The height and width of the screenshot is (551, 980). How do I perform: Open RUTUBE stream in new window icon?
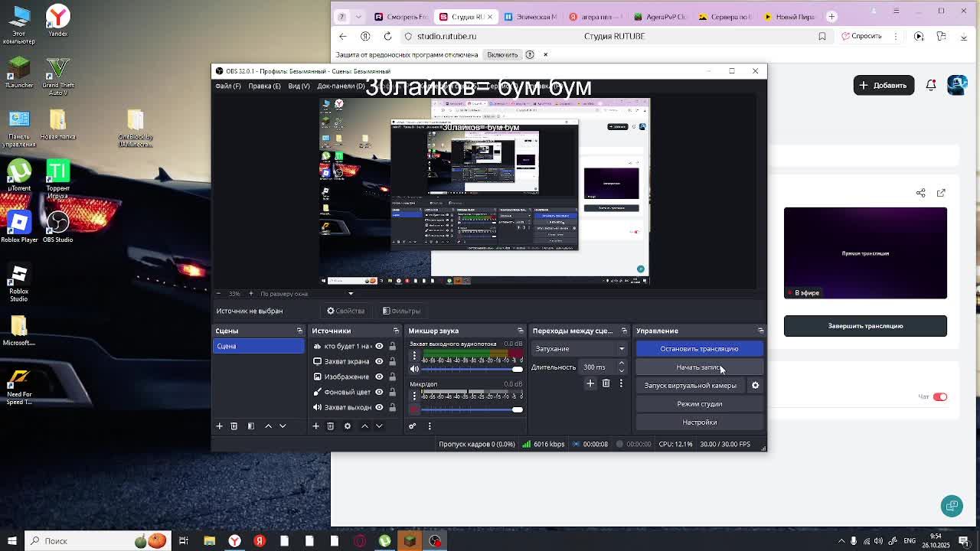point(941,193)
